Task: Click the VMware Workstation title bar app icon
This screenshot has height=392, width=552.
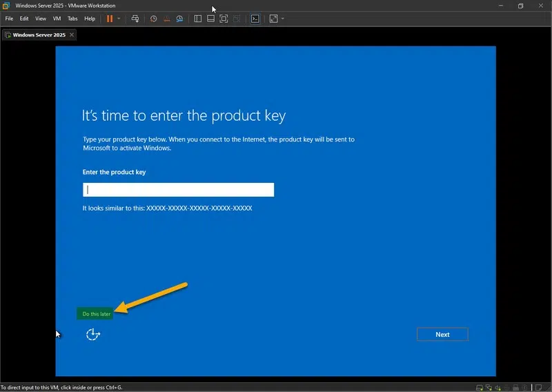Action: click(6, 6)
